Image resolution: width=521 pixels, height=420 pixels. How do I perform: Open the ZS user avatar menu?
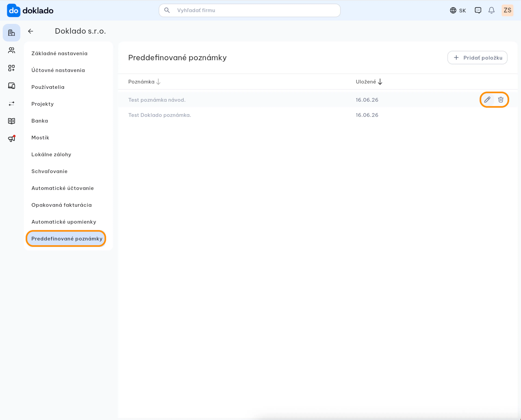click(x=507, y=10)
